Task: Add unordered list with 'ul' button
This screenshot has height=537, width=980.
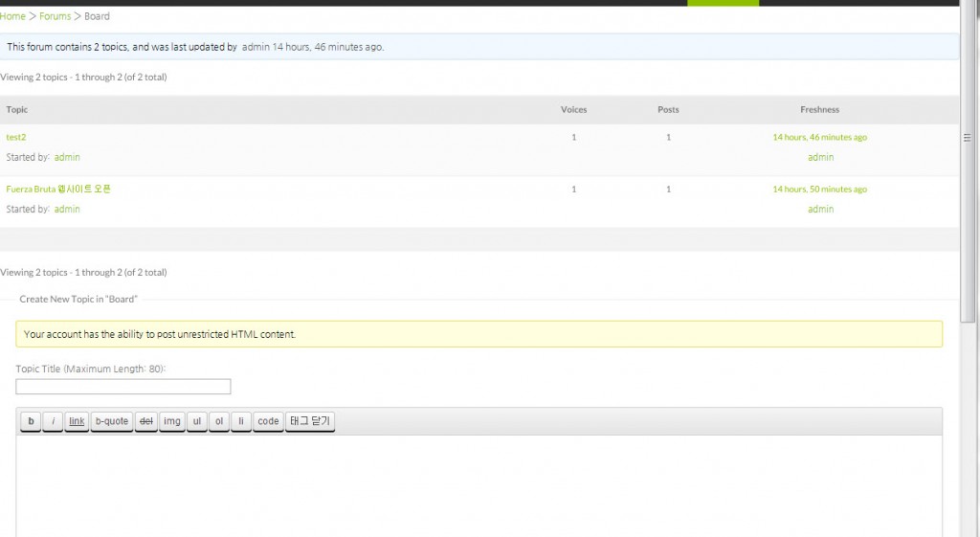Action: coord(196,421)
